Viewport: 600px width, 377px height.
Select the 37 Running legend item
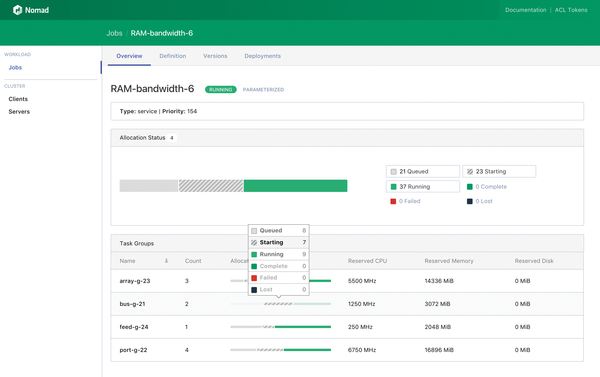click(422, 186)
